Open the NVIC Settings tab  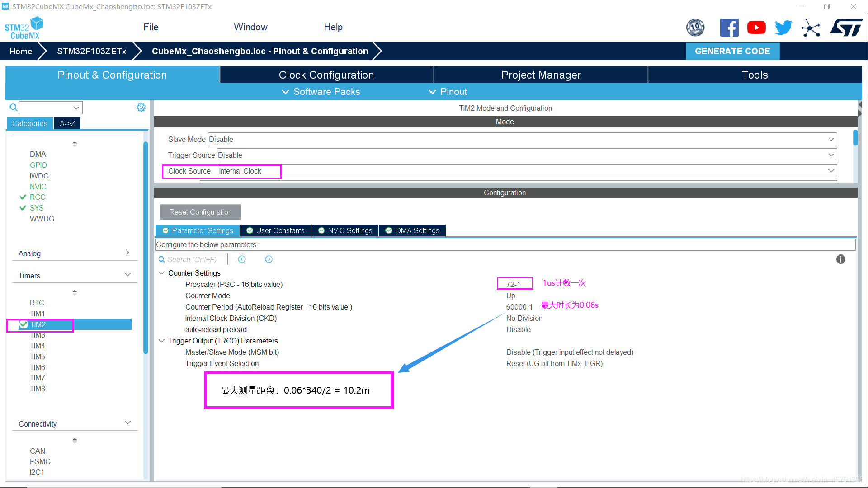(345, 230)
